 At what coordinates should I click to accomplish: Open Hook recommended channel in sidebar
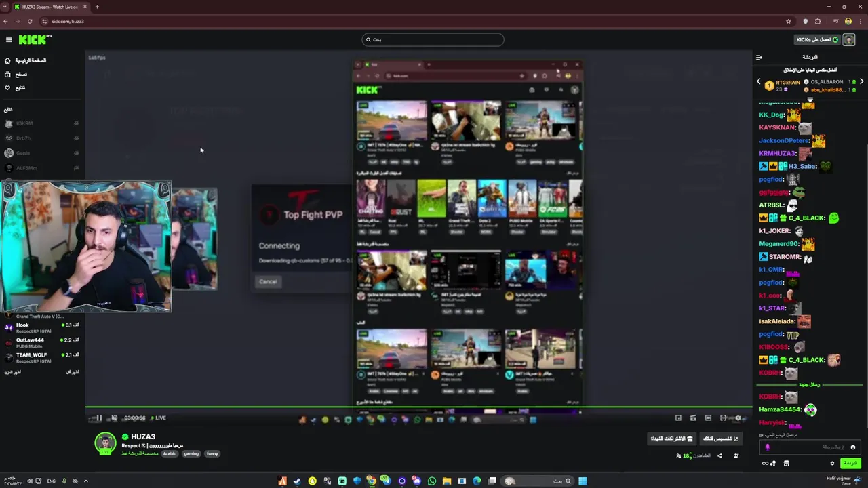pyautogui.click(x=42, y=327)
